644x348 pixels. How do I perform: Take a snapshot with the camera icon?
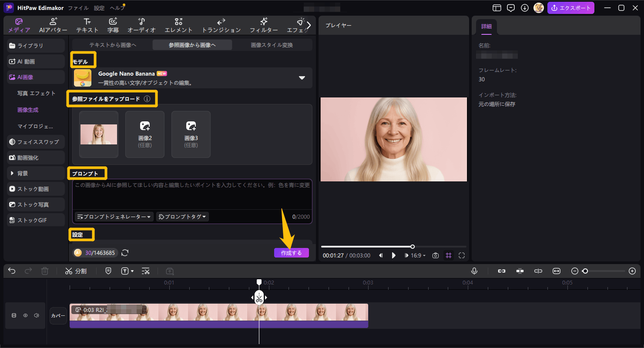tap(435, 255)
